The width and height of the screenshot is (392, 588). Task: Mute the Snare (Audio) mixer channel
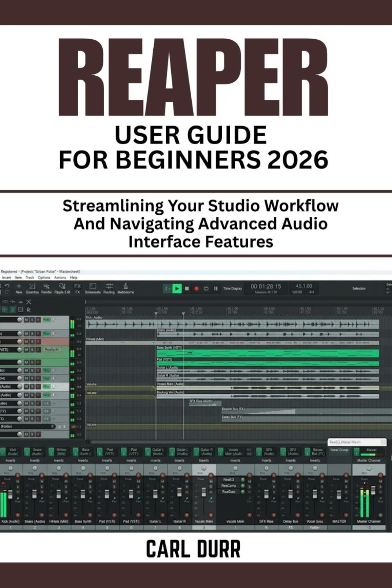coord(42,482)
